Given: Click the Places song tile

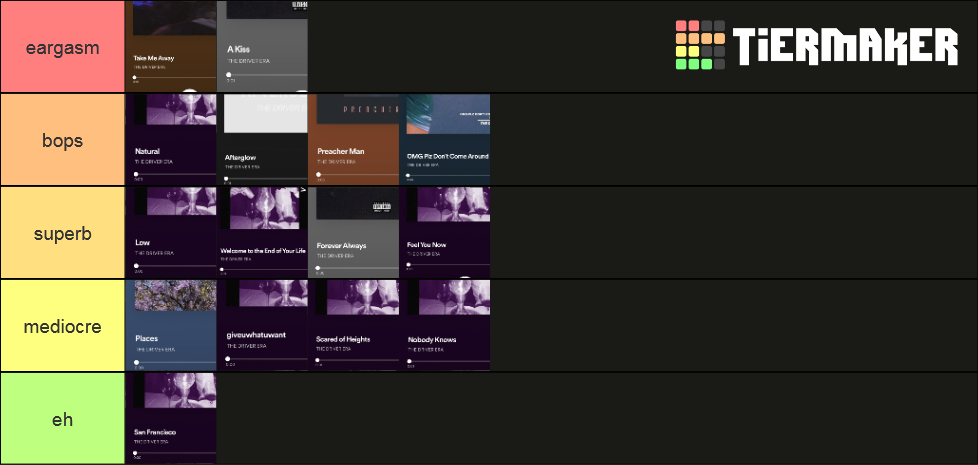Looking at the screenshot, I should tap(171, 325).
